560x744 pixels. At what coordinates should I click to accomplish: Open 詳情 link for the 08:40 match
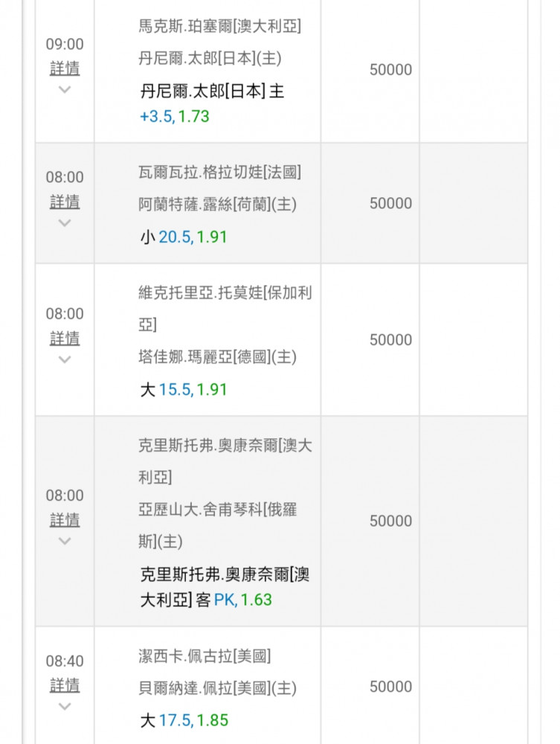65,685
